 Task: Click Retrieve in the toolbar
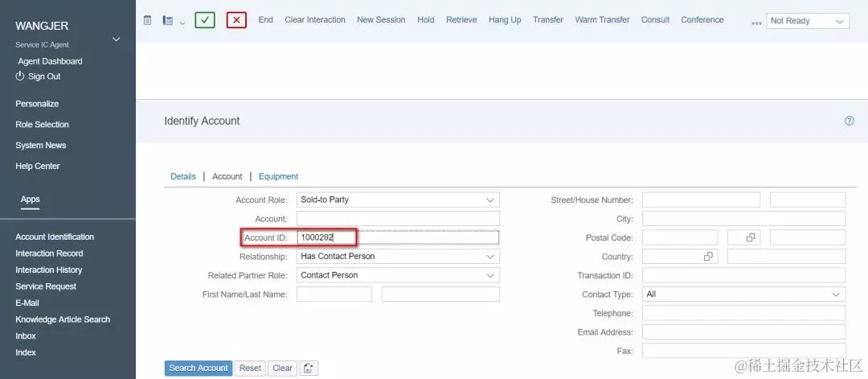point(461,20)
